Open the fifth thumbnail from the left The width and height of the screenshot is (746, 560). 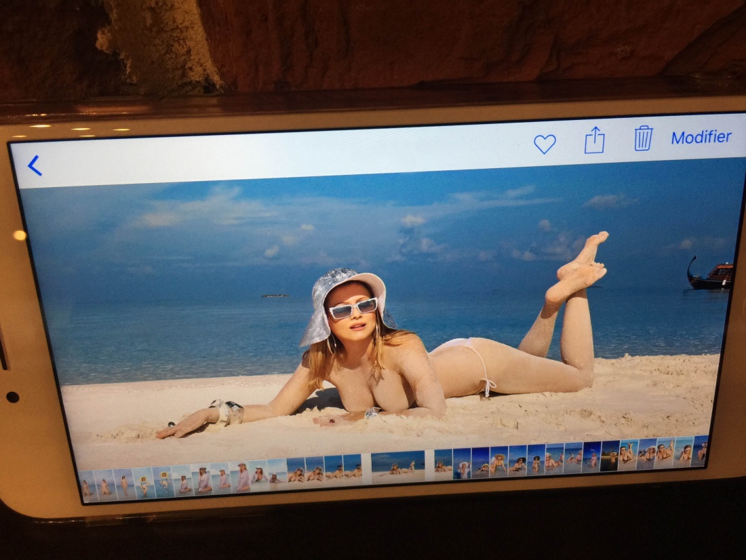162,480
